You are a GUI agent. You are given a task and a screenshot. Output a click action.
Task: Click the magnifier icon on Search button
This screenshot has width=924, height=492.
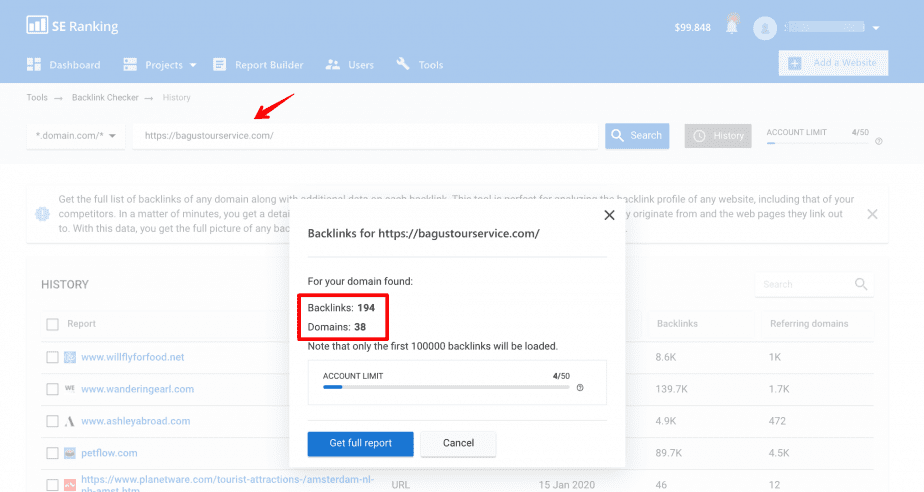[x=617, y=136]
